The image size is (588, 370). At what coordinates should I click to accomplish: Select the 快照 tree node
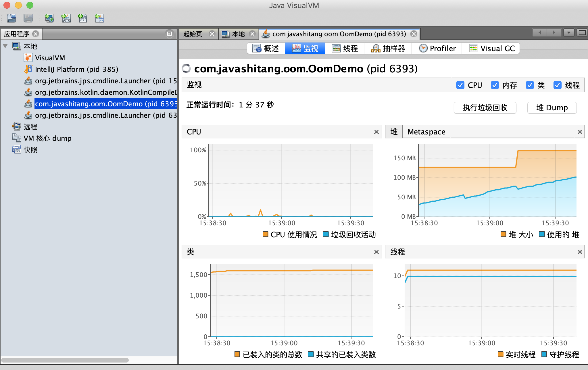point(30,150)
